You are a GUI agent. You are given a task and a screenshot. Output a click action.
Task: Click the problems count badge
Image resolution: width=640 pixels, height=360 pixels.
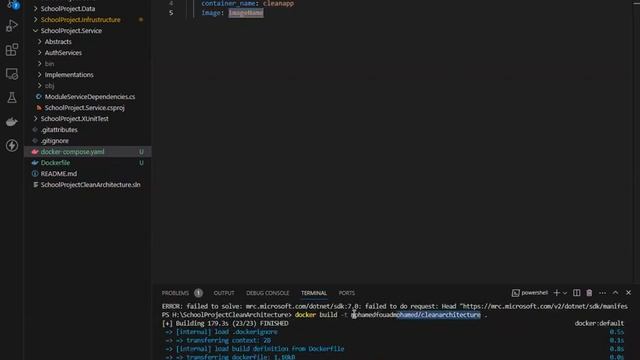(x=198, y=293)
